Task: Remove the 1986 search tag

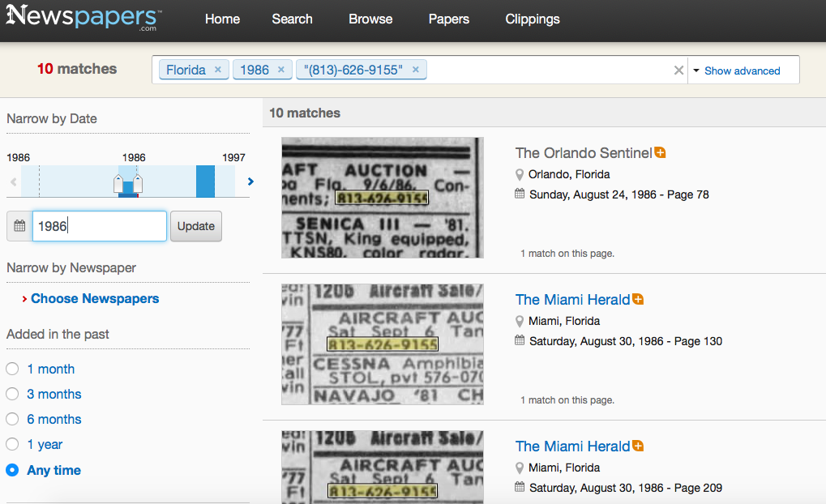Action: point(280,70)
